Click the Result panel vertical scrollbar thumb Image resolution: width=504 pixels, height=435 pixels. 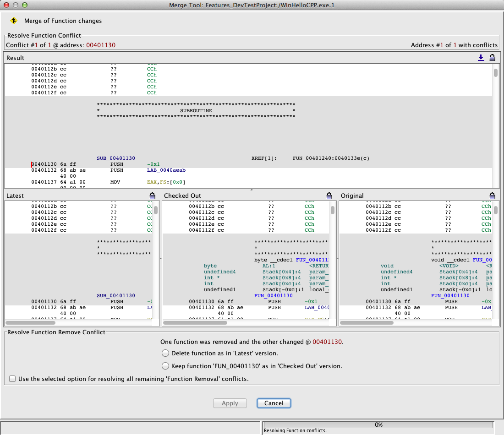click(496, 73)
